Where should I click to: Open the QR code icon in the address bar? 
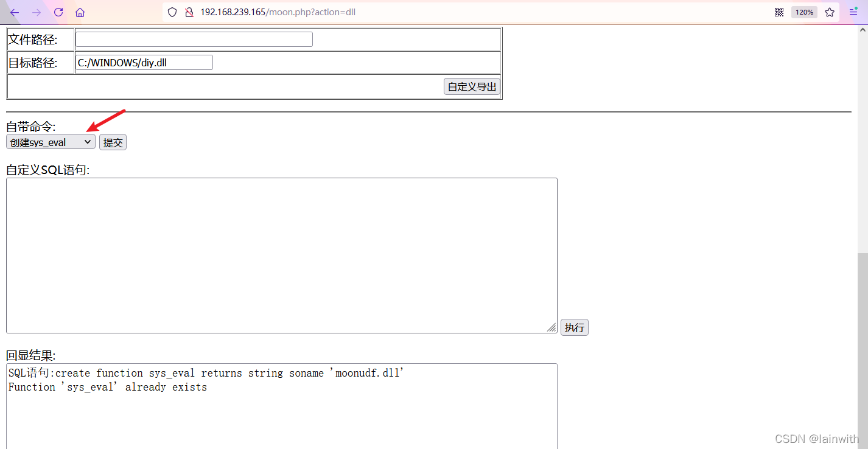point(779,12)
